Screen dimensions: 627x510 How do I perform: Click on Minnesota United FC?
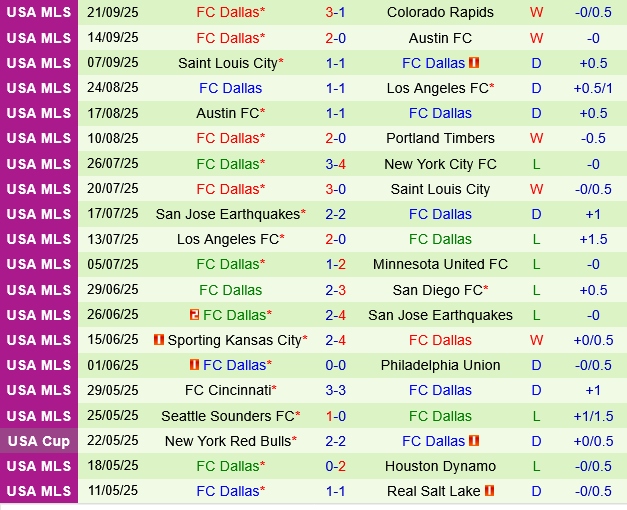(440, 265)
